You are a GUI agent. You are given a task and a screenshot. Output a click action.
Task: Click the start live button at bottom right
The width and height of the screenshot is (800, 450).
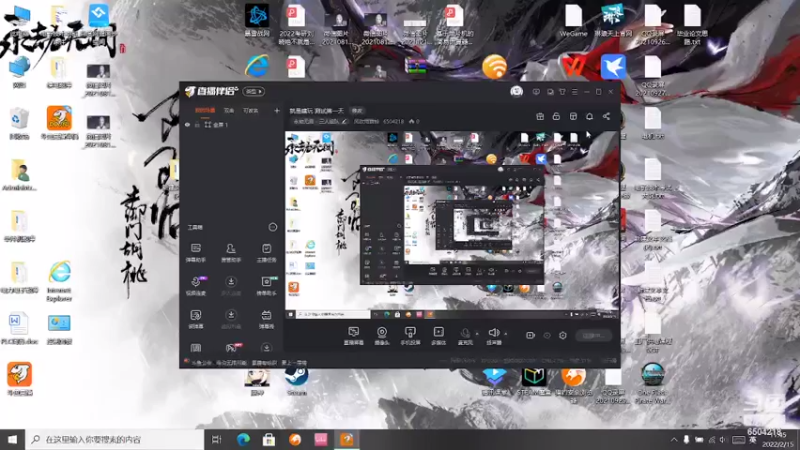point(593,335)
